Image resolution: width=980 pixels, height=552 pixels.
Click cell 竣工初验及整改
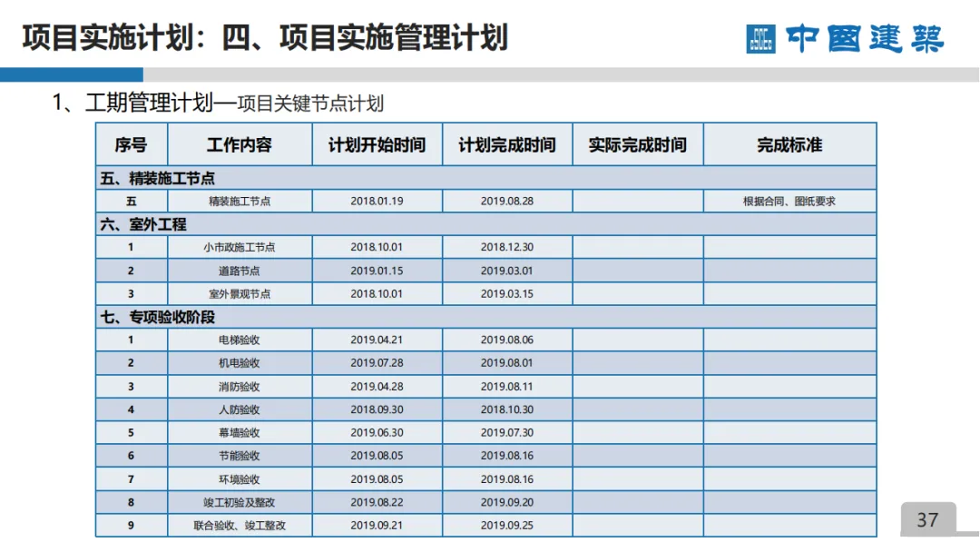240,503
